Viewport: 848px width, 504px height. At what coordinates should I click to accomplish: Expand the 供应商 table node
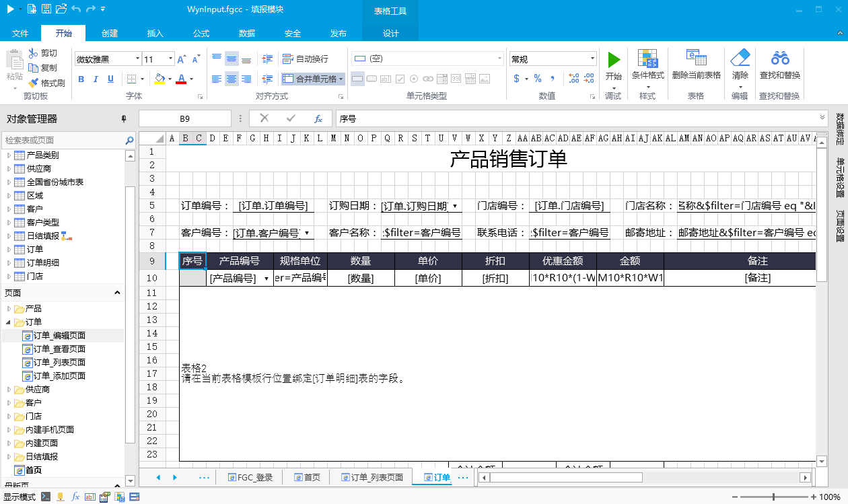pyautogui.click(x=9, y=169)
